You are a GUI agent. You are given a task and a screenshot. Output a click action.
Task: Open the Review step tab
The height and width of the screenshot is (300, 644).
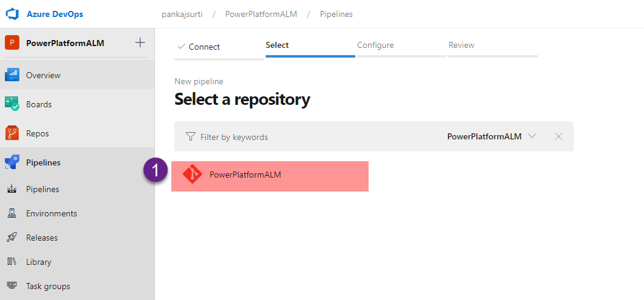[461, 45]
